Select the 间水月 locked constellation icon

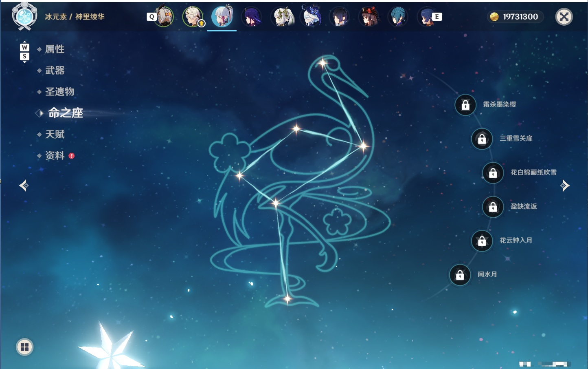[460, 275]
